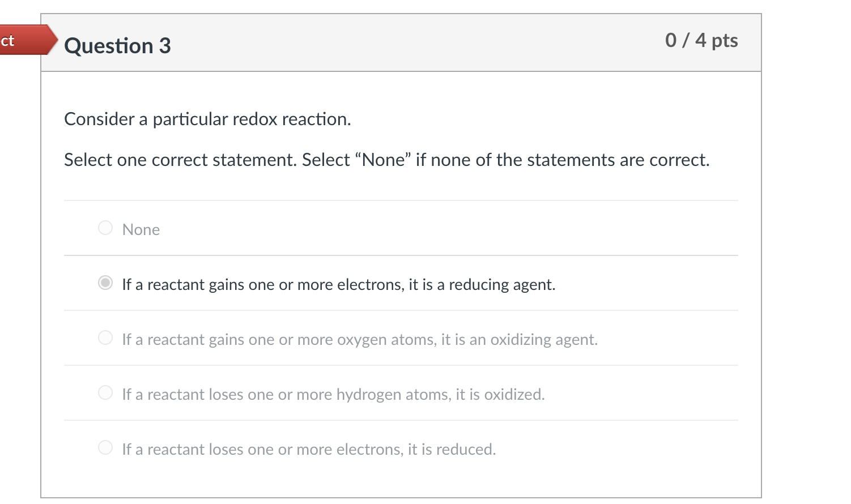This screenshot has height=504, width=851.
Task: Click the red Incorrect ribbon badge
Action: [25, 40]
